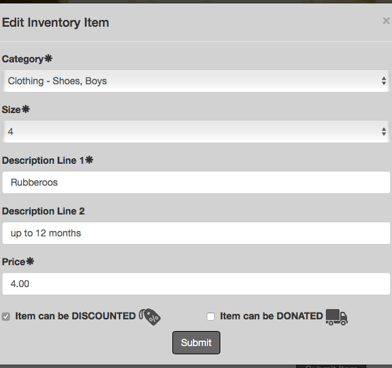The width and height of the screenshot is (392, 368).
Task: Open the Category dropdown showing Clothing - Shoes, Boys
Action: pos(196,81)
